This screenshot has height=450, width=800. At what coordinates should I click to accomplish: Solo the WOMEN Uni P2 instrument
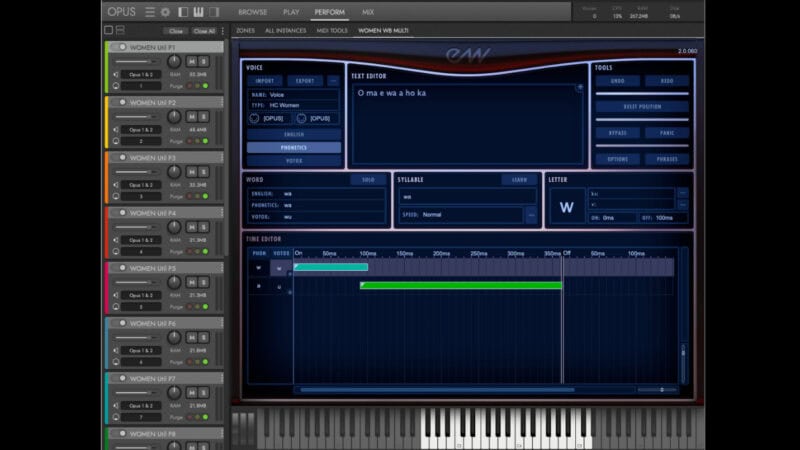(203, 117)
